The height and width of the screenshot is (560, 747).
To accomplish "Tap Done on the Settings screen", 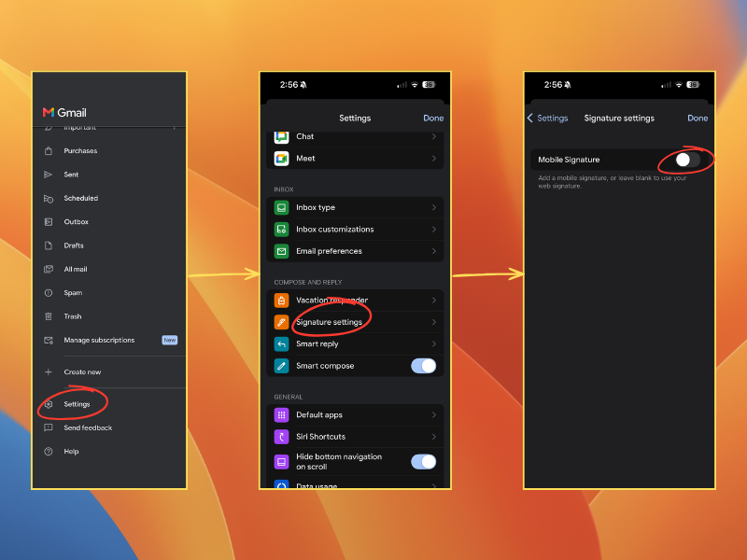I will tap(433, 119).
